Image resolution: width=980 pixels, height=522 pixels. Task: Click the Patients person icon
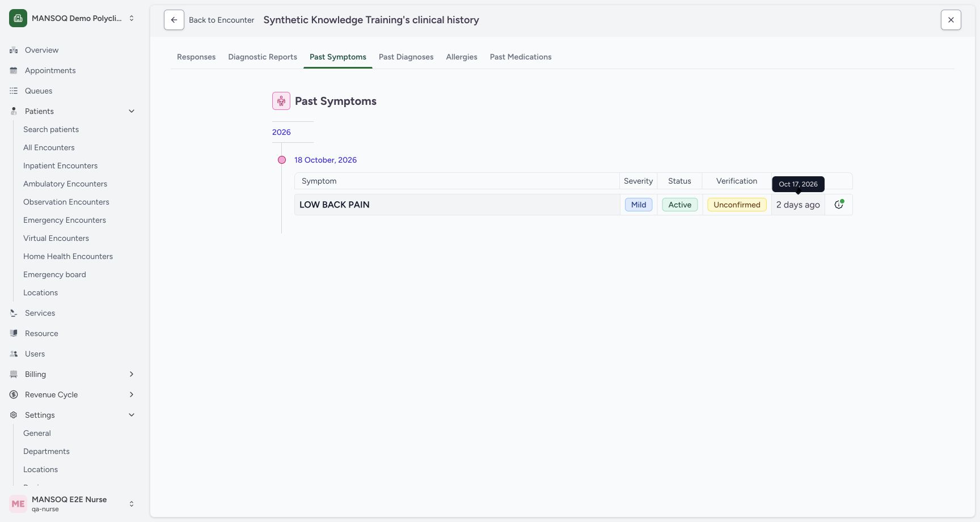pos(14,111)
